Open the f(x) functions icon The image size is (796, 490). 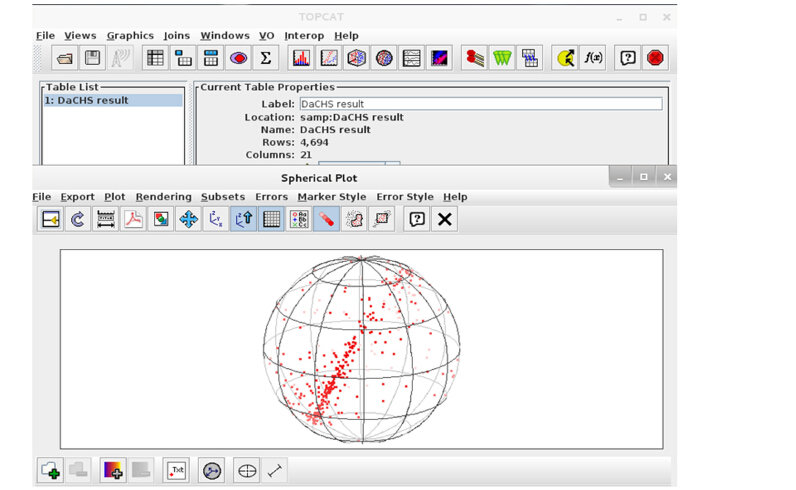click(x=593, y=59)
